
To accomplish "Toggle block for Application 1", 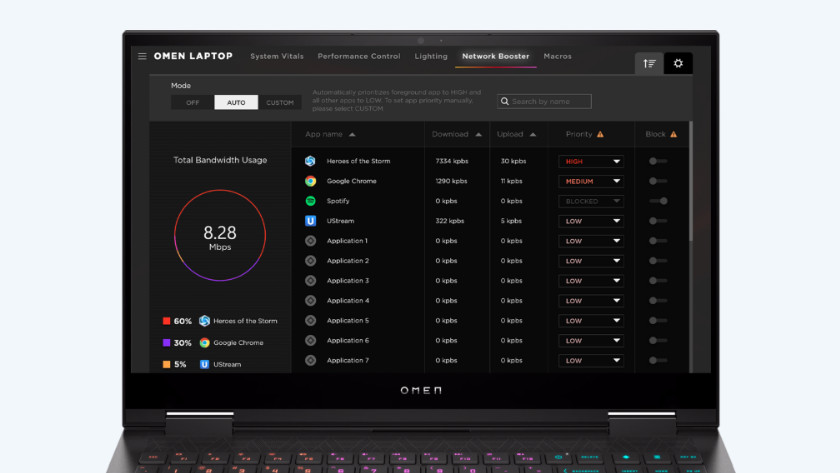I will click(658, 241).
